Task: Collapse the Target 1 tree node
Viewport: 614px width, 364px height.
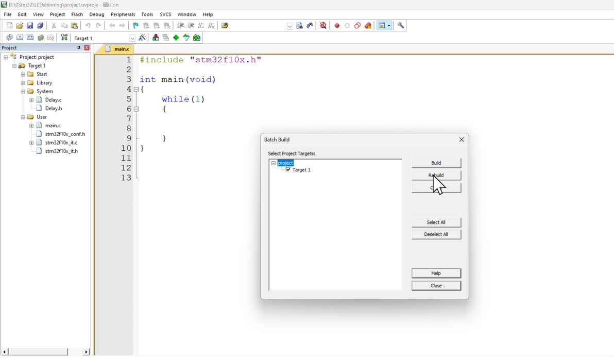Action: (x=14, y=66)
